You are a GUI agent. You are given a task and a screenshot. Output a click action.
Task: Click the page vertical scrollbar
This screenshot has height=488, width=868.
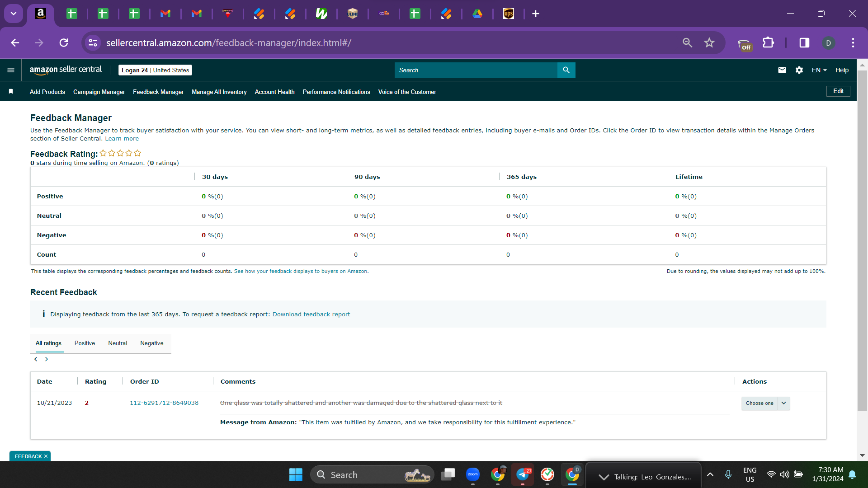pyautogui.click(x=862, y=240)
